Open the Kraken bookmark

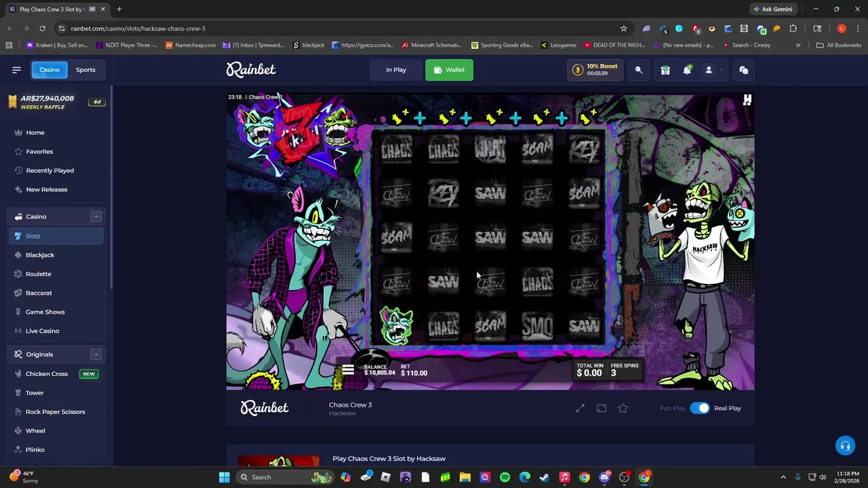[57, 45]
